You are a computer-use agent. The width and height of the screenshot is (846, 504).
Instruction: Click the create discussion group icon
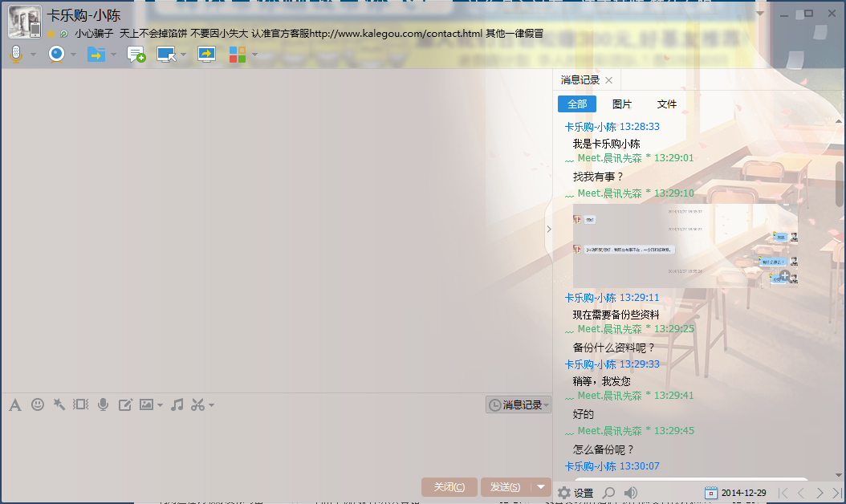(x=136, y=55)
